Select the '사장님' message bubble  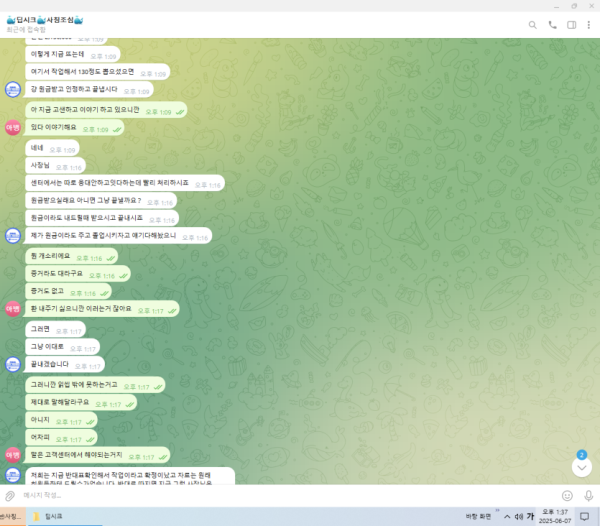[55, 166]
